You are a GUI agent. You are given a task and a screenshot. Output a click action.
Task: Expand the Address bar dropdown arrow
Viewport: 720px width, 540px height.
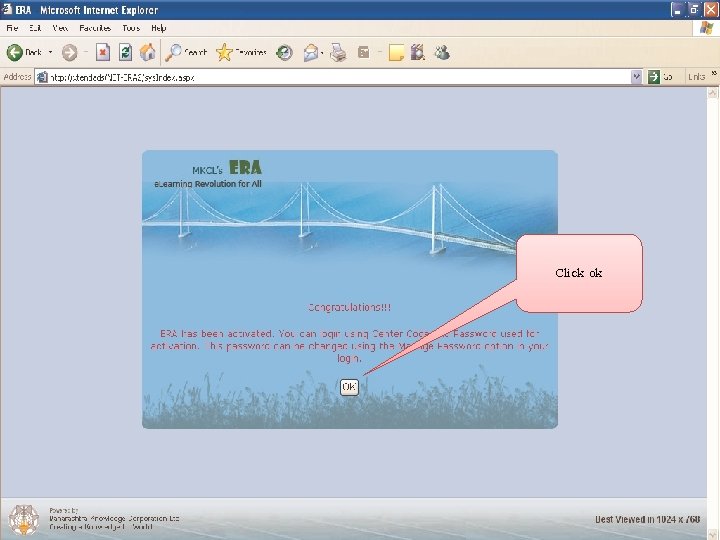tap(636, 77)
